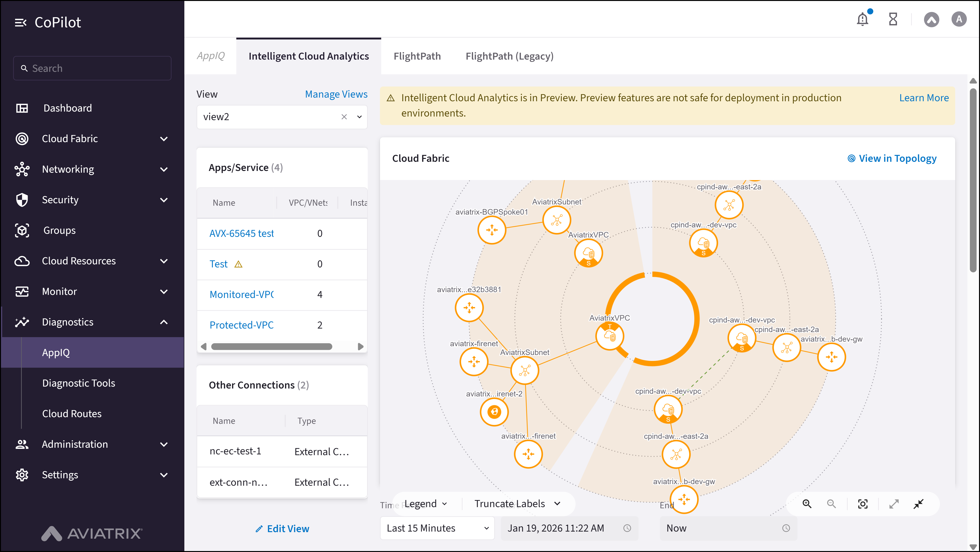Capture the topology map with the snapshot icon
This screenshot has width=980, height=552.
pos(863,504)
